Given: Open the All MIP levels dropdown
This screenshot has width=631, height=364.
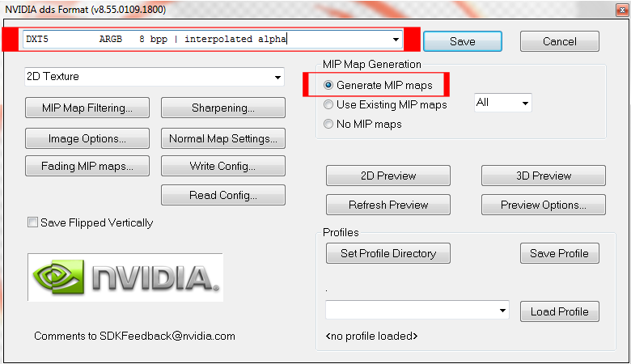Looking at the screenshot, I should coord(503,103).
